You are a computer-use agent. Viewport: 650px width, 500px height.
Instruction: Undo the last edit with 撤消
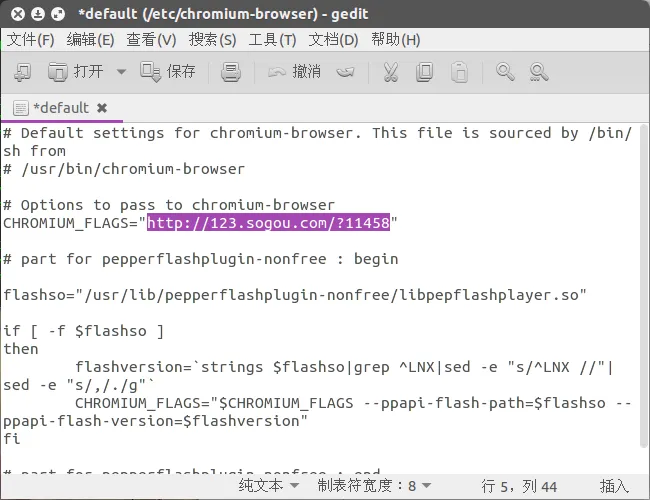[x=294, y=72]
